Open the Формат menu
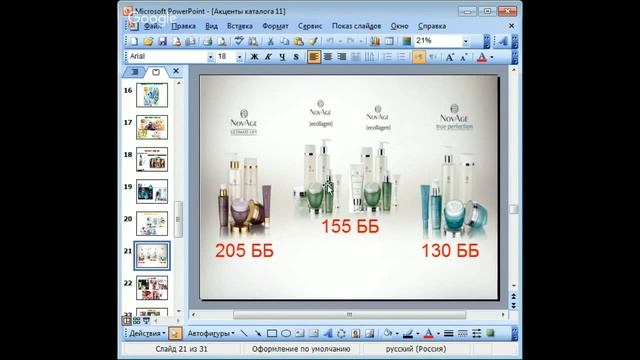The height and width of the screenshot is (360, 640). [x=275, y=26]
